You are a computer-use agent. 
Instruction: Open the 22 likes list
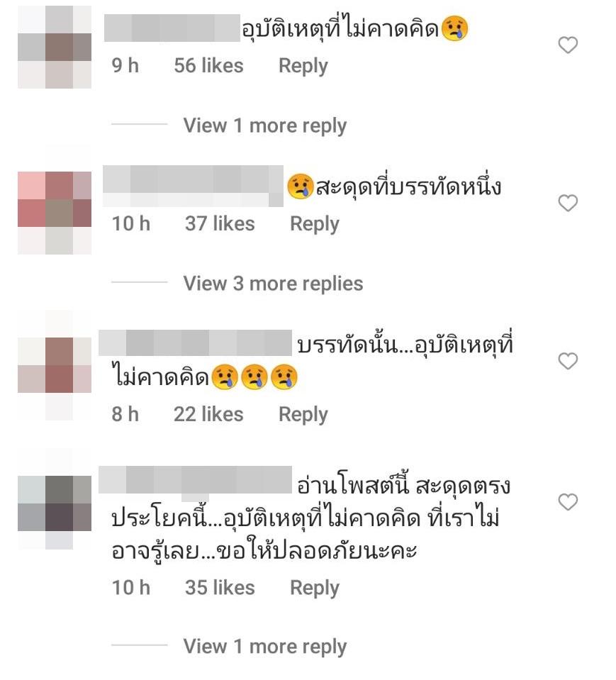[208, 415]
